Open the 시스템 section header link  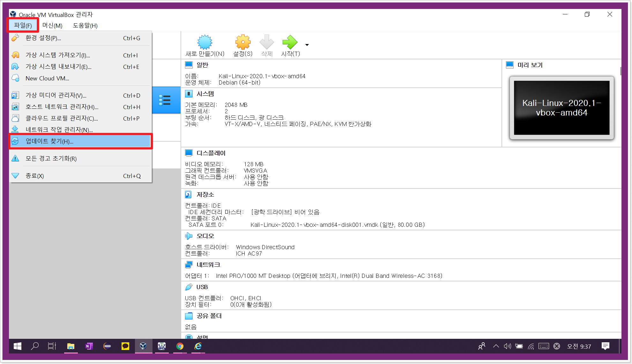[x=205, y=94]
